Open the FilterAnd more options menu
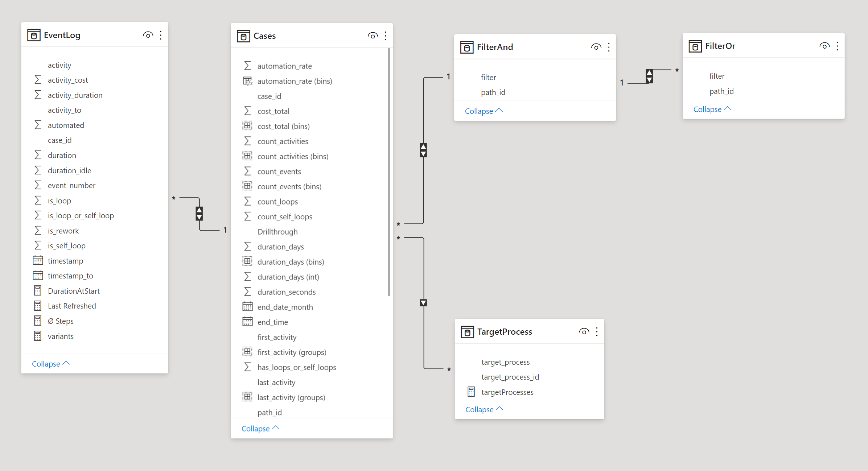Viewport: 868px width, 471px height. click(609, 47)
